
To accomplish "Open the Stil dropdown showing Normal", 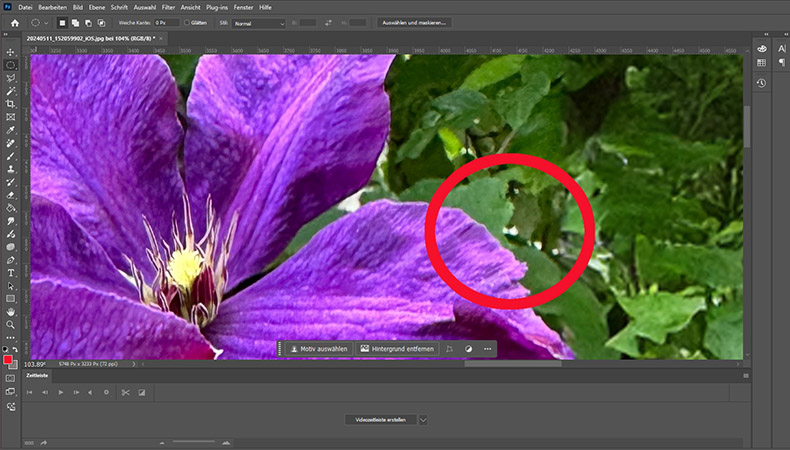I will [258, 22].
